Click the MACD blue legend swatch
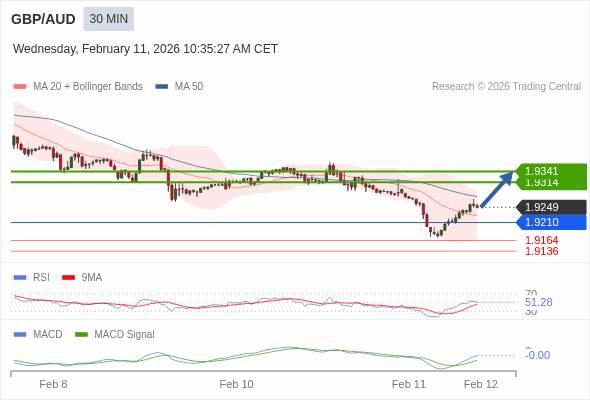The image size is (590, 400). [20, 335]
